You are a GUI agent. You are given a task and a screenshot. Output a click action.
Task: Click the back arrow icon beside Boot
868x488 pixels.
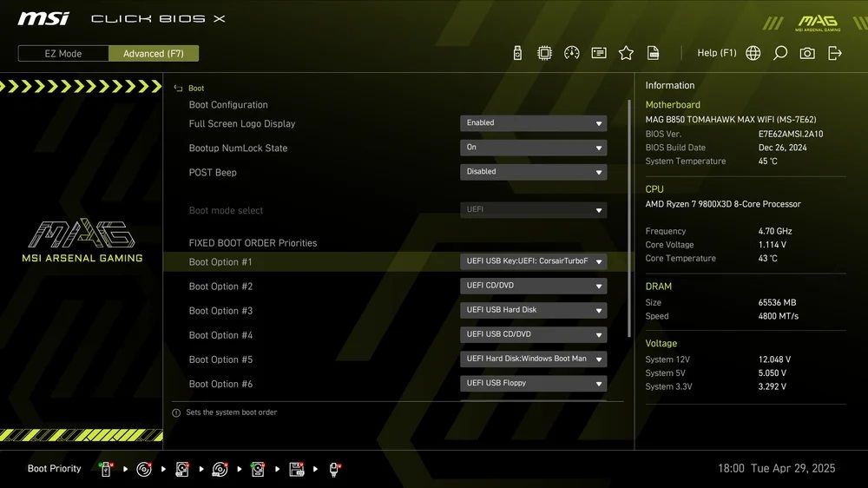178,88
